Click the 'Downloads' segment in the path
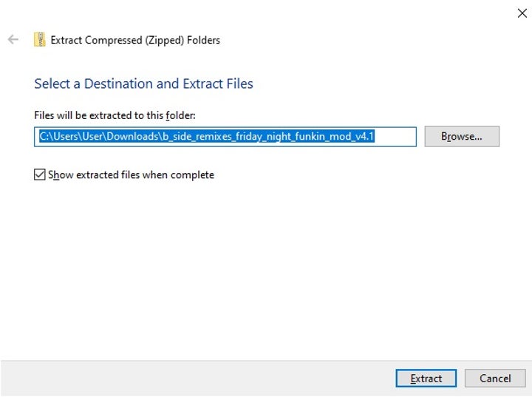Viewport: 532px width, 397px height. (137, 137)
